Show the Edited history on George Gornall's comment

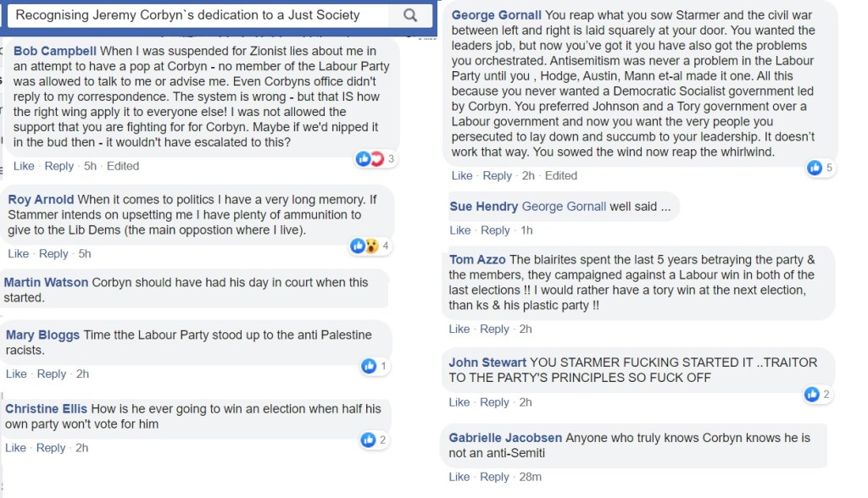point(560,175)
